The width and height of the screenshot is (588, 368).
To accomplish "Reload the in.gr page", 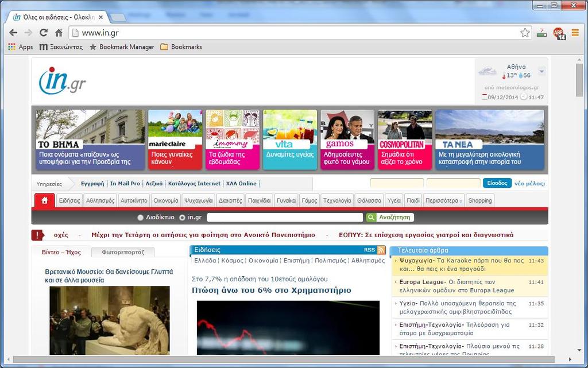I will coord(44,33).
